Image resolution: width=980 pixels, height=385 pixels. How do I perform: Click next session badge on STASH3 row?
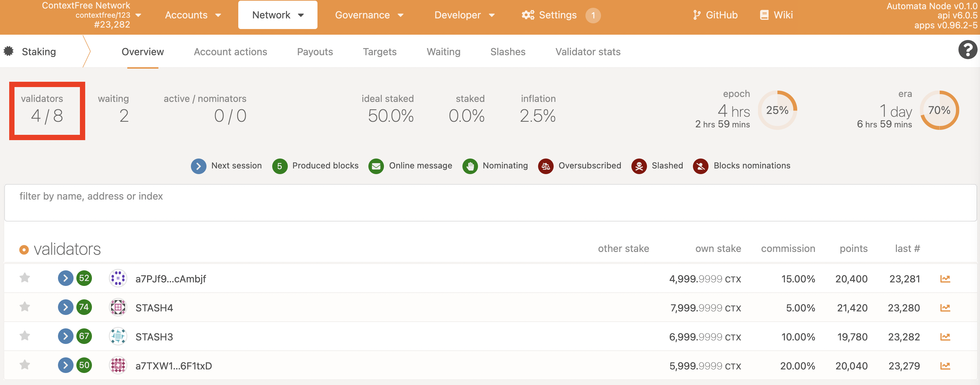(x=65, y=336)
